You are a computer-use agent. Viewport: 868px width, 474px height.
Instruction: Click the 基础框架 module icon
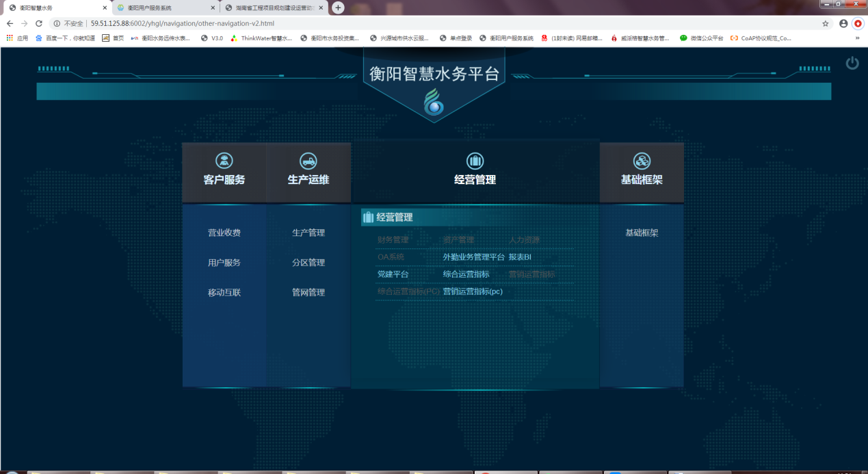tap(642, 161)
